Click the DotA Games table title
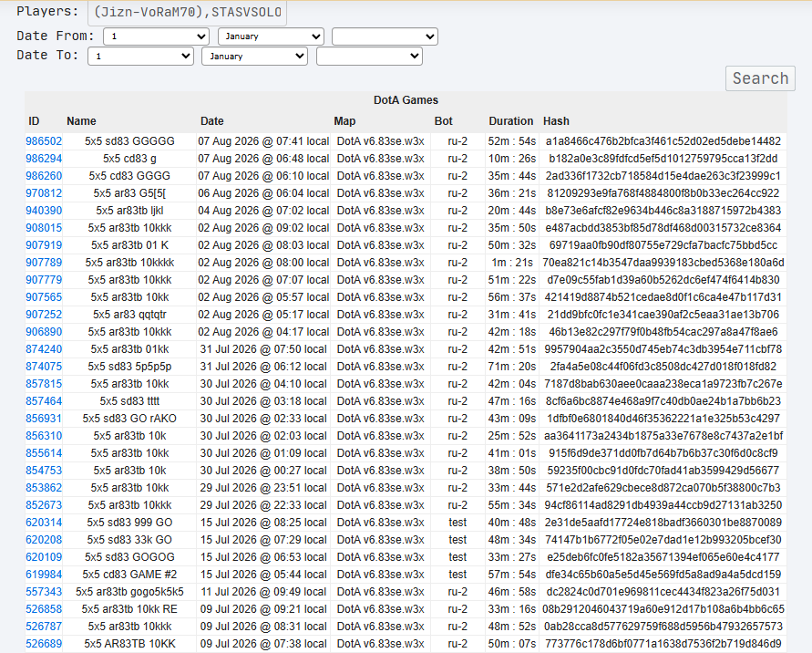The width and height of the screenshot is (812, 653). [x=406, y=100]
